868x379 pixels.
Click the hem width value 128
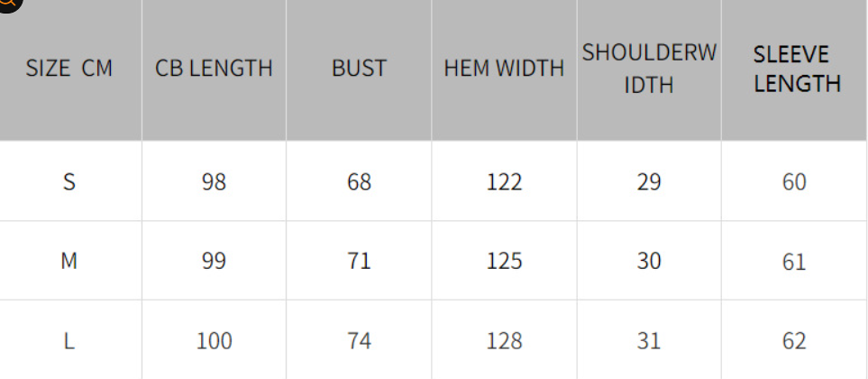[504, 341]
